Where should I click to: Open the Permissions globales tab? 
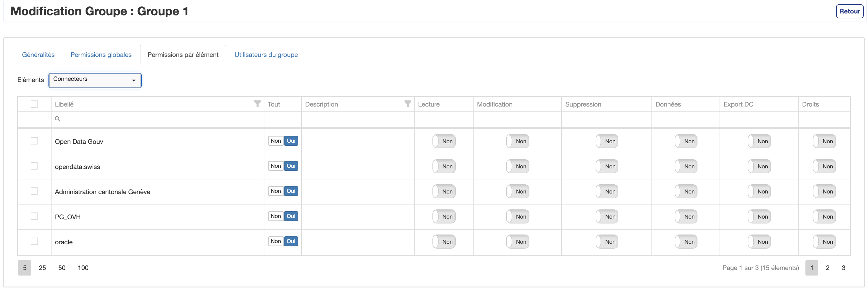pyautogui.click(x=101, y=55)
